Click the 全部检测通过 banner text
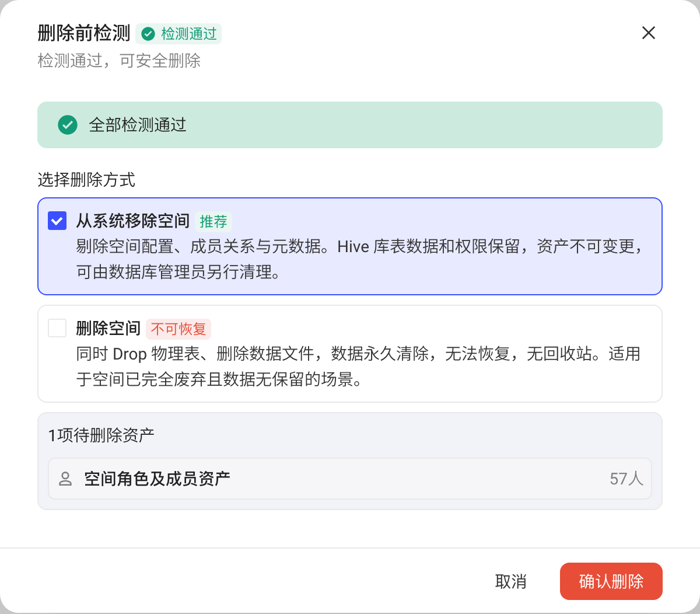The width and height of the screenshot is (700, 614). 138,125
